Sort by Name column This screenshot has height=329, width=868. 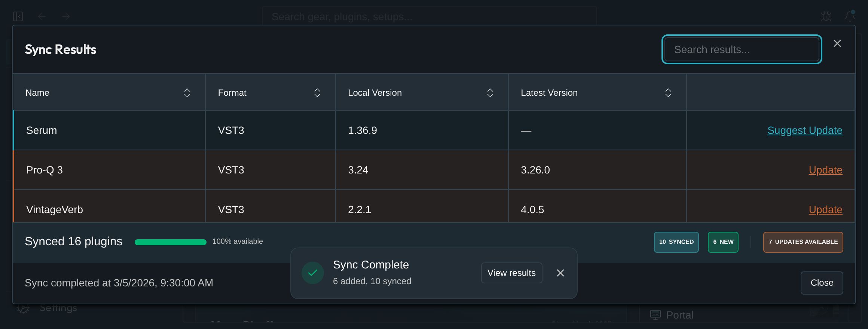(x=187, y=93)
